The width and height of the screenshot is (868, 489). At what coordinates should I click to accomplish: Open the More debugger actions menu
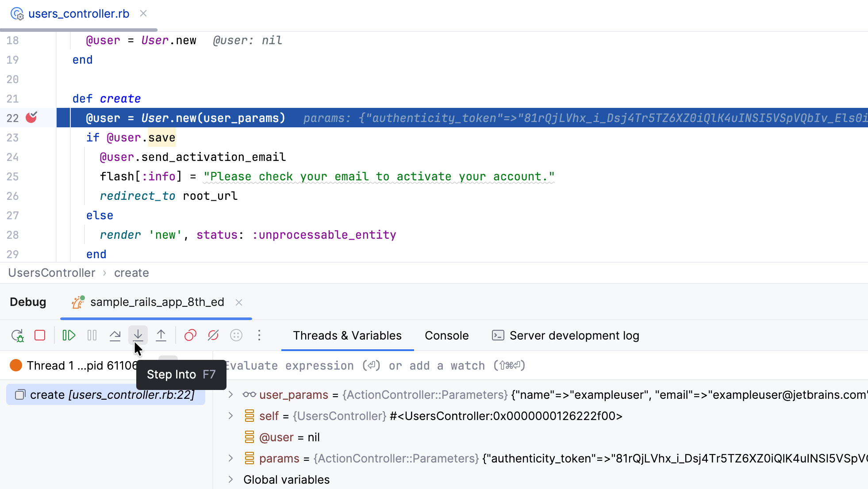pos(259,336)
